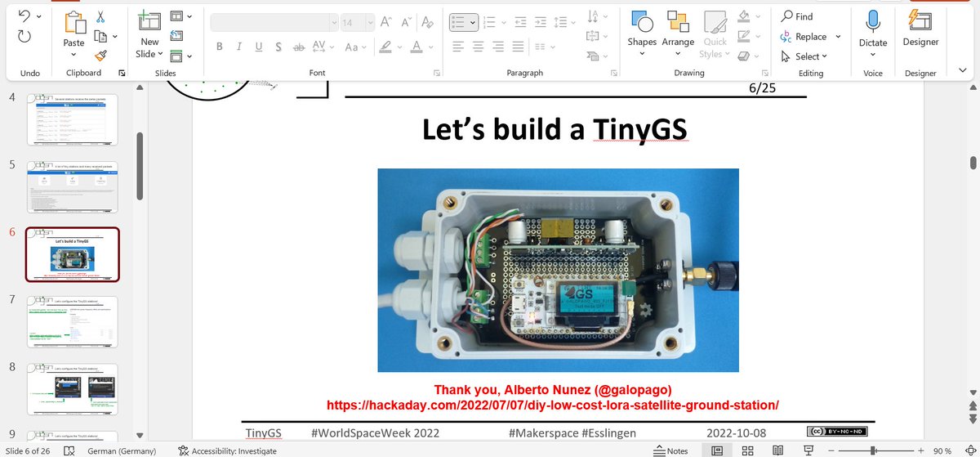
Task: Align text left
Action: [458, 47]
